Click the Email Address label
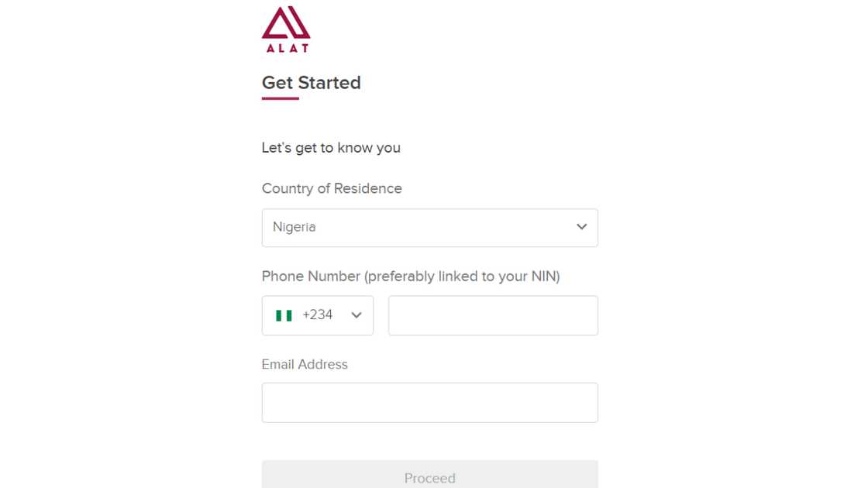The width and height of the screenshot is (868, 488). tap(305, 364)
